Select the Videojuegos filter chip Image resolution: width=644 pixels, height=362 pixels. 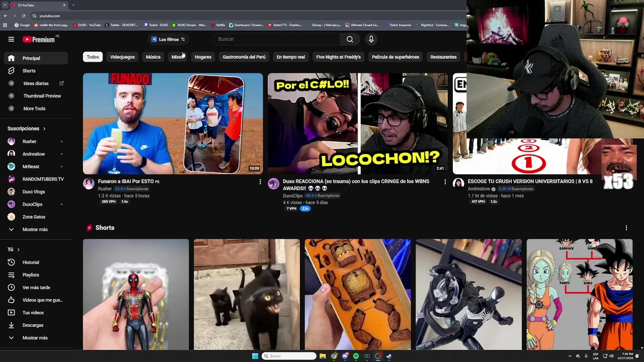click(x=122, y=57)
